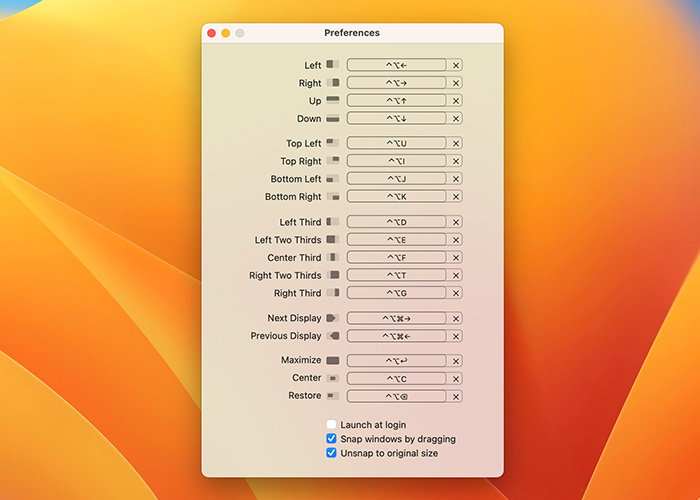This screenshot has height=500, width=700.
Task: Select the Bottom Right shortcut field
Action: (x=396, y=197)
